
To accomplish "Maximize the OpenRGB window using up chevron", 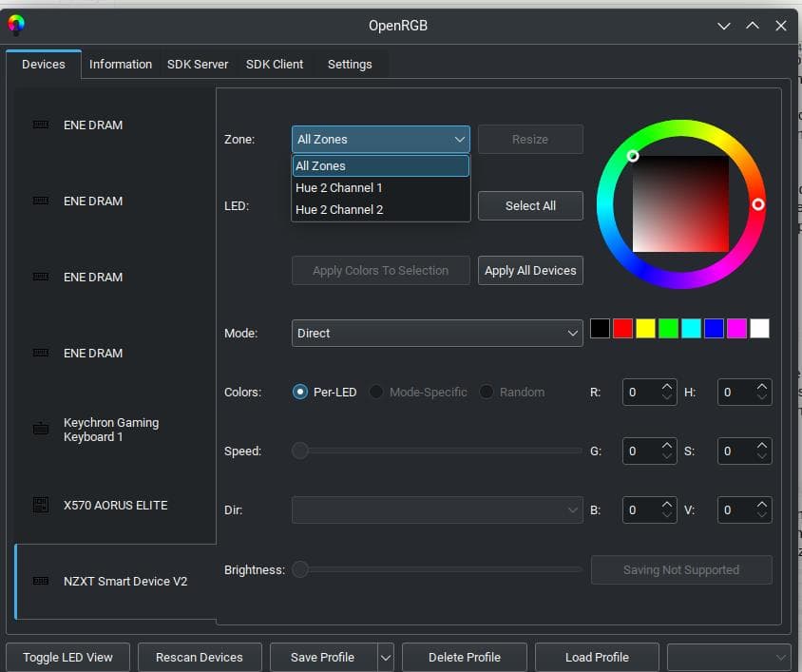I will [x=753, y=25].
